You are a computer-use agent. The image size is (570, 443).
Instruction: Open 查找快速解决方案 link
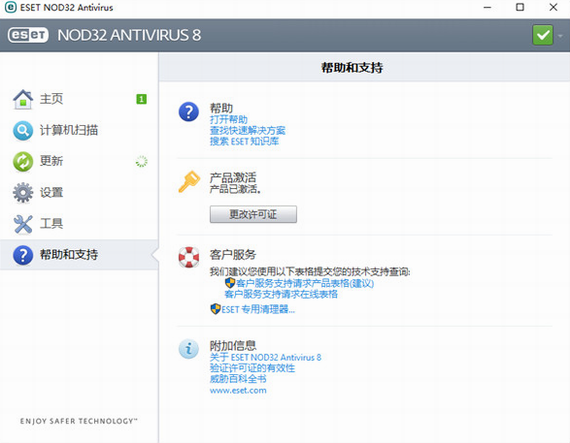pos(248,130)
